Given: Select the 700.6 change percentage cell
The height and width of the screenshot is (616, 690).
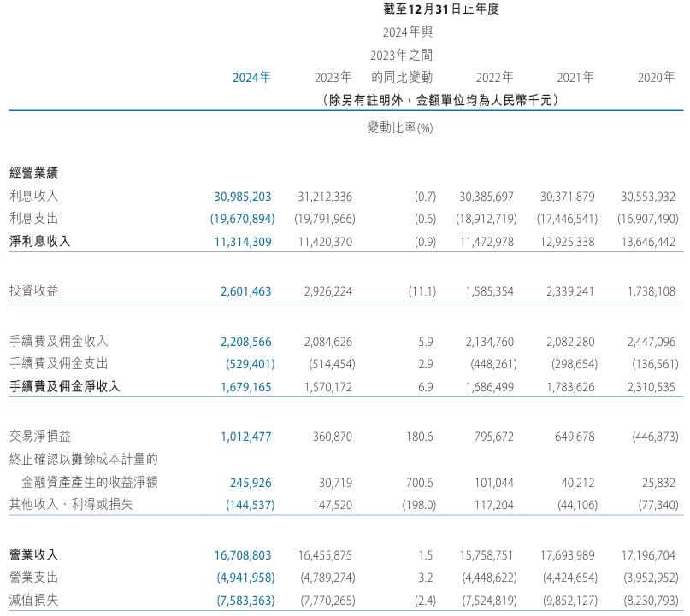Looking at the screenshot, I should [418, 483].
